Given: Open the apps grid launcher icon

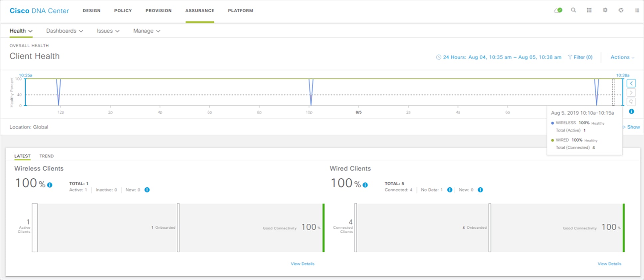Looking at the screenshot, I should click(589, 10).
